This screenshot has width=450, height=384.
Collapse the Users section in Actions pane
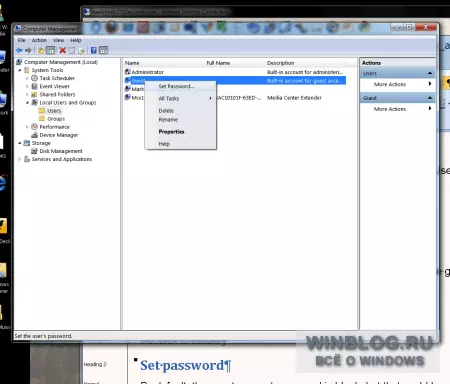430,73
